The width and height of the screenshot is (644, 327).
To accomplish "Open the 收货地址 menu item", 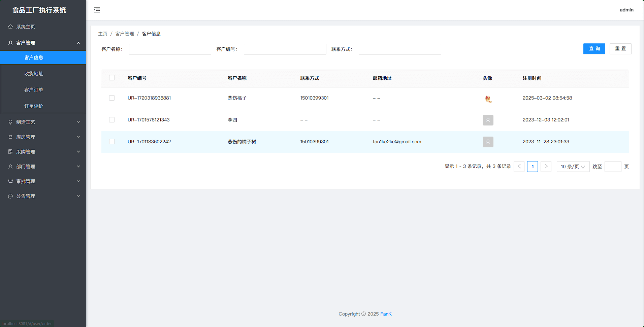I will pos(34,74).
